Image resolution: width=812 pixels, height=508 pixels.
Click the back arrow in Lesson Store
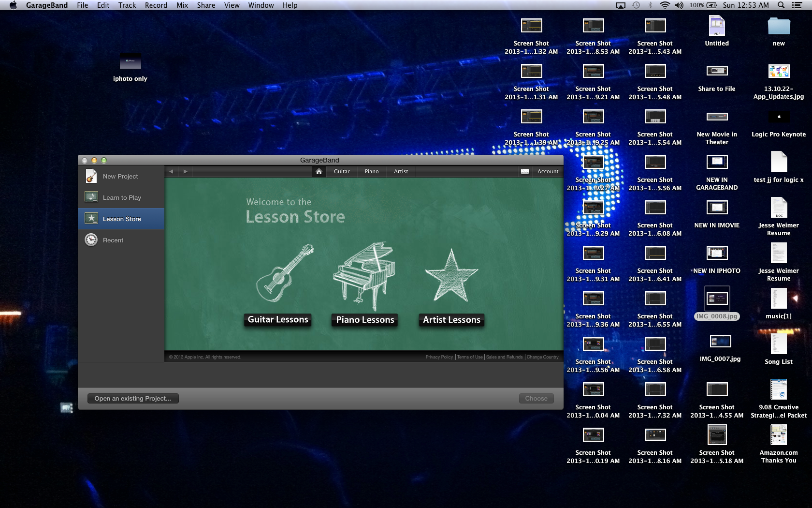click(171, 171)
